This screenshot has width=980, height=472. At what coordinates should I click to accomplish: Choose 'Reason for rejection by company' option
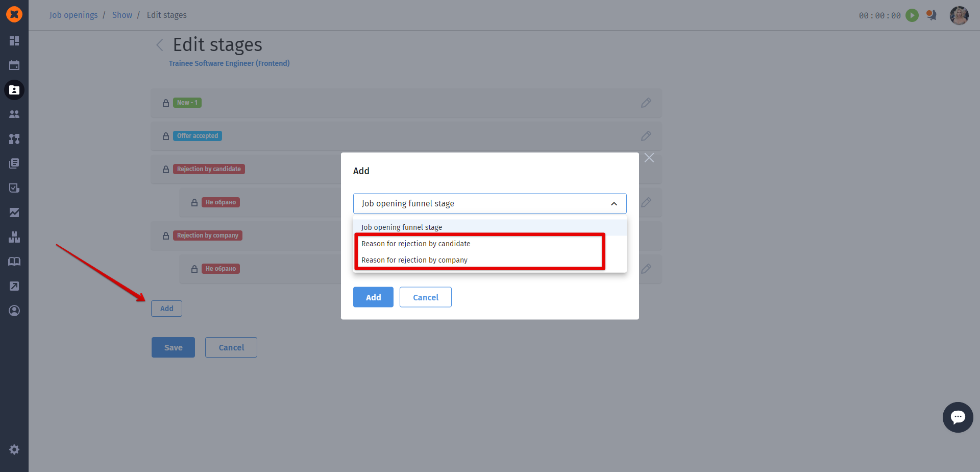(414, 260)
